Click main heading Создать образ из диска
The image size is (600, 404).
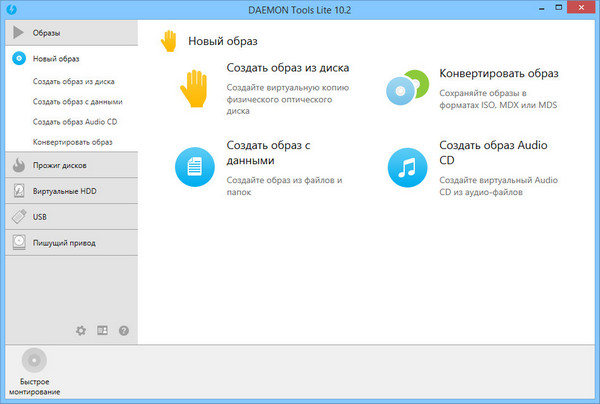[x=288, y=68]
